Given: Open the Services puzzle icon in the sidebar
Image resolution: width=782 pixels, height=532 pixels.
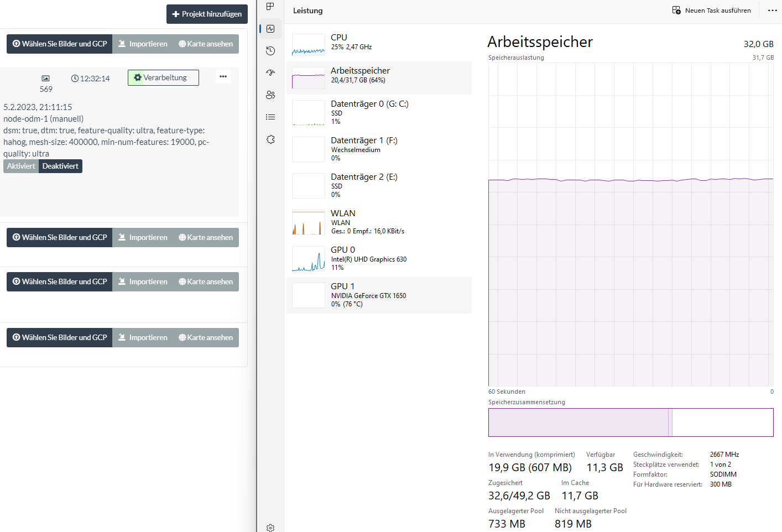Looking at the screenshot, I should 270,139.
